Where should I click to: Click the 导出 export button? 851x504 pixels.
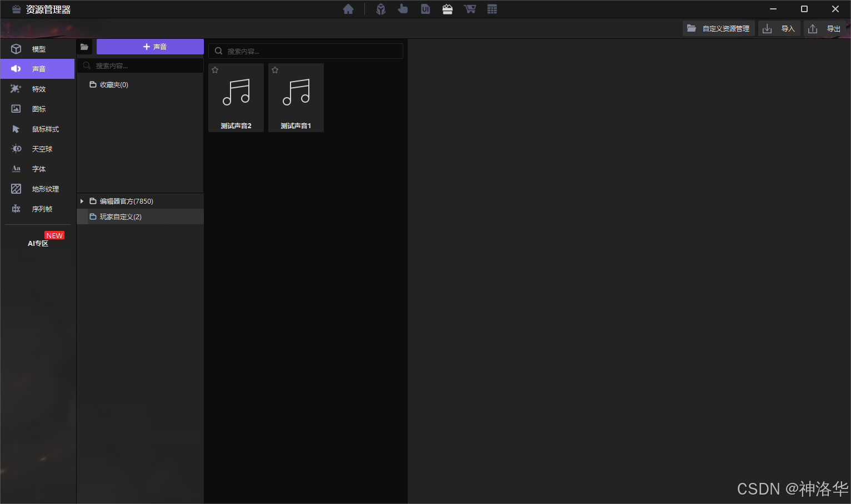point(824,28)
